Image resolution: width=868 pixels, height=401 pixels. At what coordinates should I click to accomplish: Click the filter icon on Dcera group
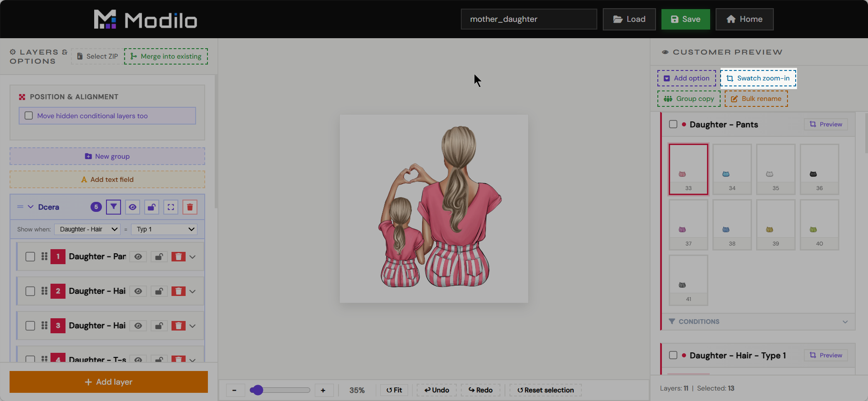[113, 207]
